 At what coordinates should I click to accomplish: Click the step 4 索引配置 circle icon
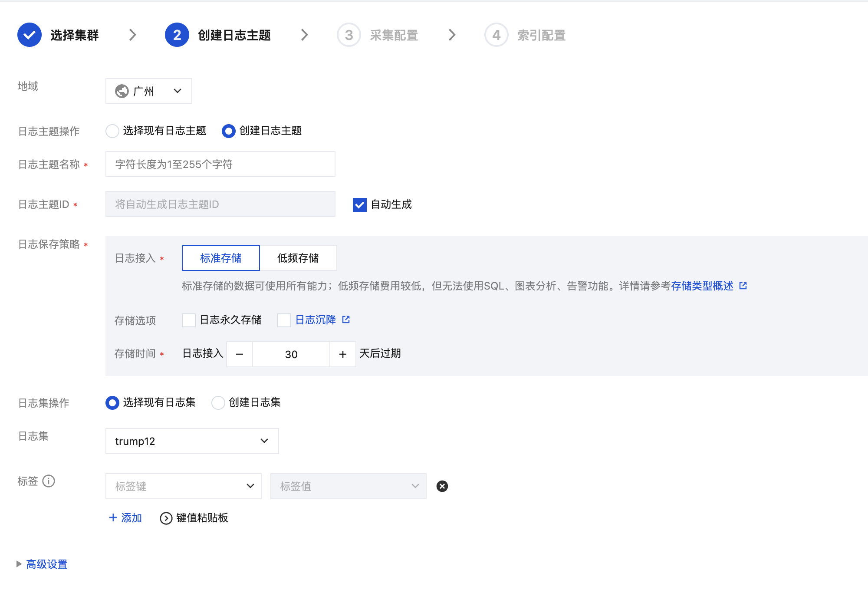496,35
